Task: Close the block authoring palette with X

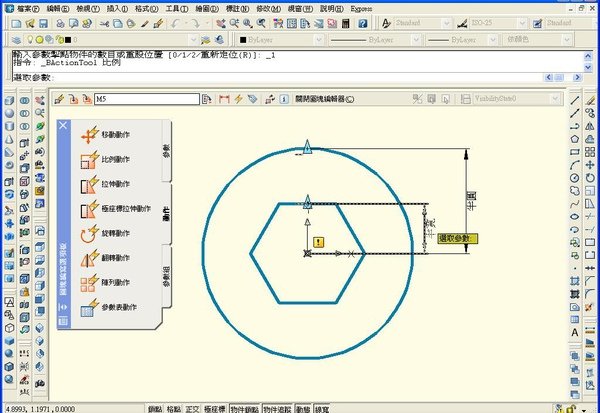Action: tap(63, 126)
